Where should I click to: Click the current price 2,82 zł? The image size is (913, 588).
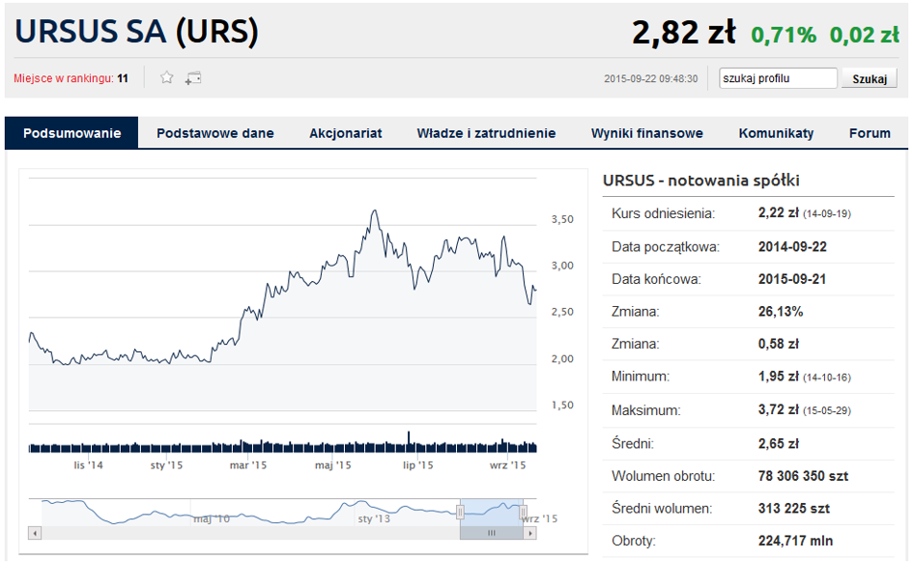(x=684, y=32)
